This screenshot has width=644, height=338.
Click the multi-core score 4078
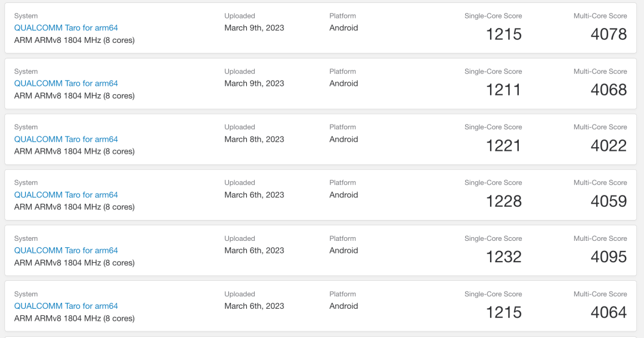tap(608, 35)
